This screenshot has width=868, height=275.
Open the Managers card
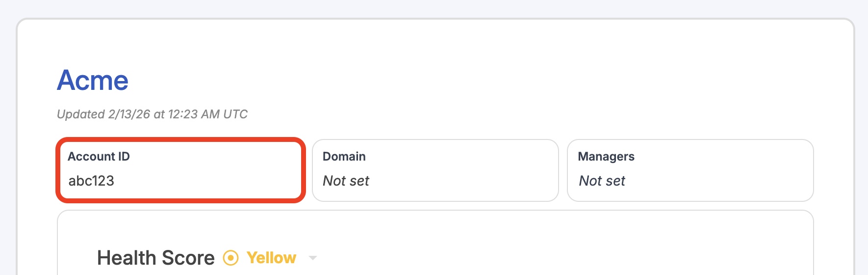[690, 170]
